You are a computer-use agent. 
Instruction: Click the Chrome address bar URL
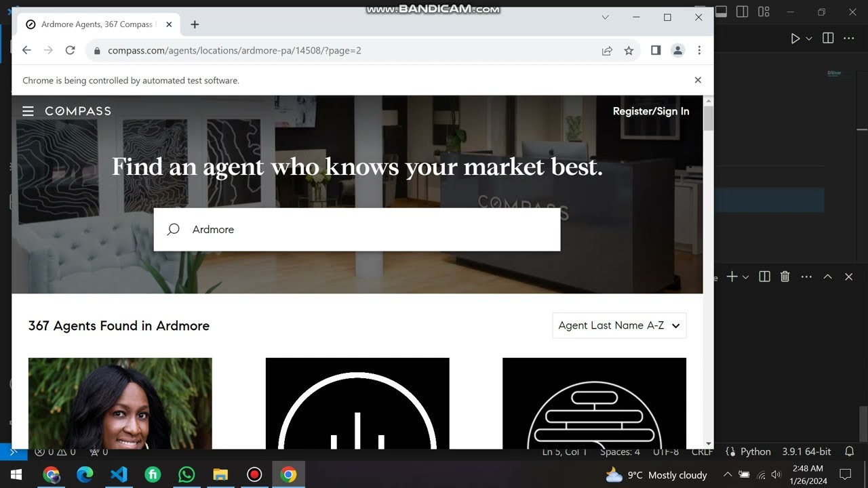[x=234, y=51]
